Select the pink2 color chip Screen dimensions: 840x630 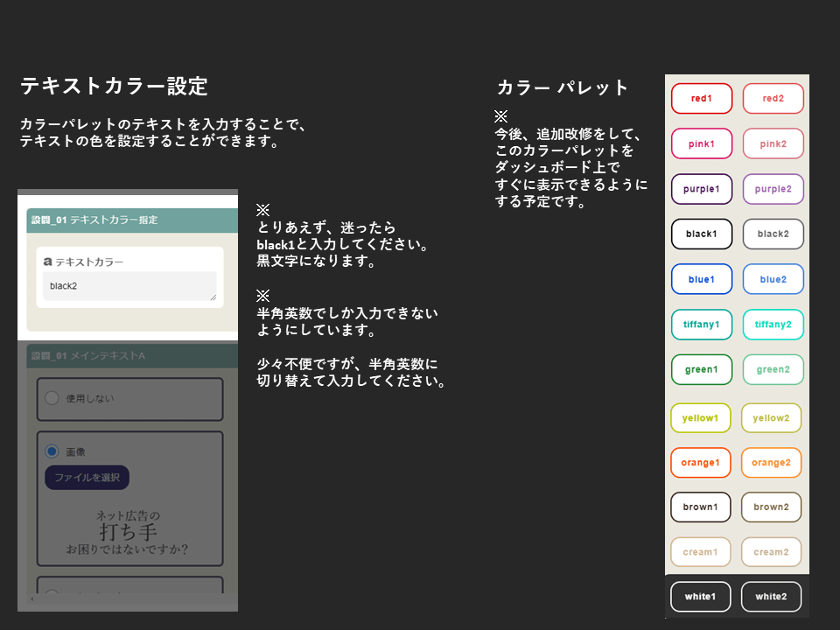(773, 143)
